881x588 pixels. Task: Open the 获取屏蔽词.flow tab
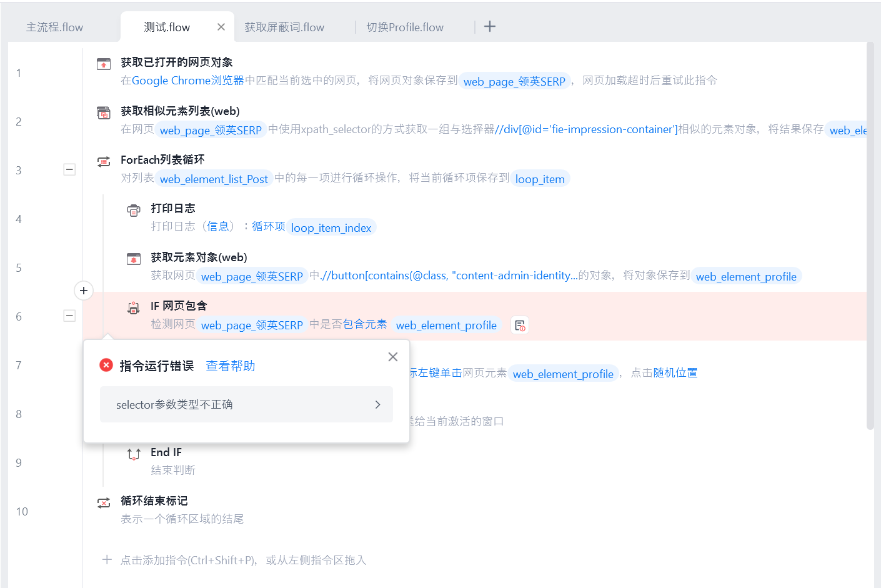[284, 27]
